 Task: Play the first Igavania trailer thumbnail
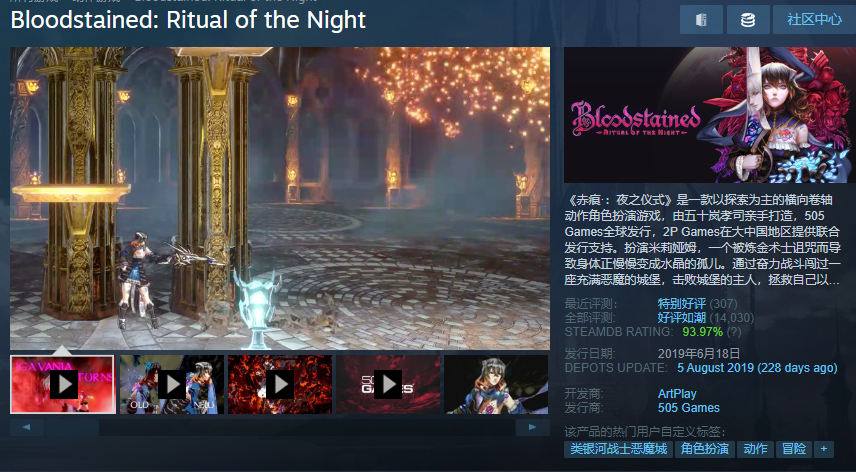pyautogui.click(x=63, y=384)
